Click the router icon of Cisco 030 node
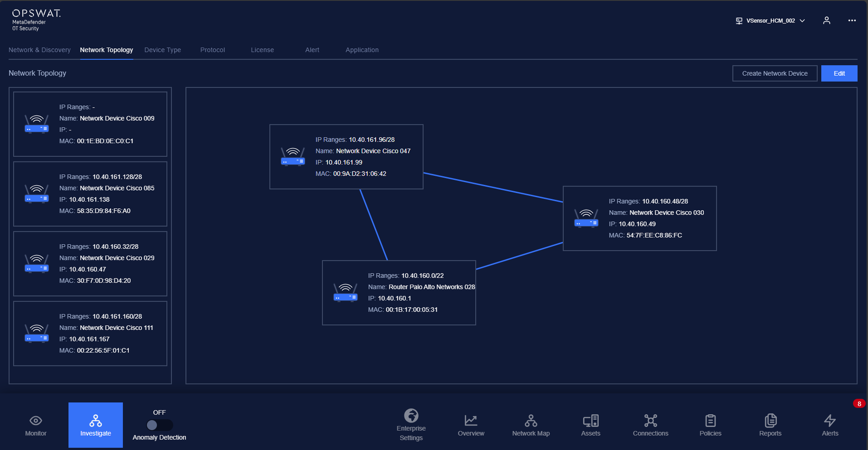The width and height of the screenshot is (868, 450). pyautogui.click(x=586, y=218)
